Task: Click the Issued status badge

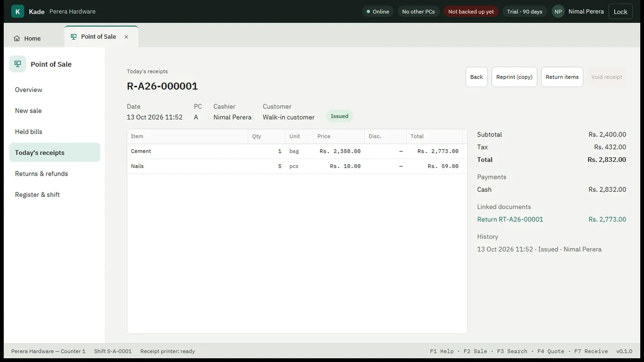Action: 339,116
